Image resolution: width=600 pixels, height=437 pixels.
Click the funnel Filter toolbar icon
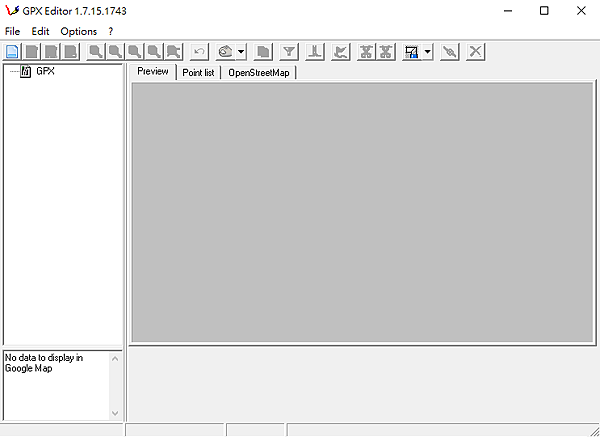[289, 52]
